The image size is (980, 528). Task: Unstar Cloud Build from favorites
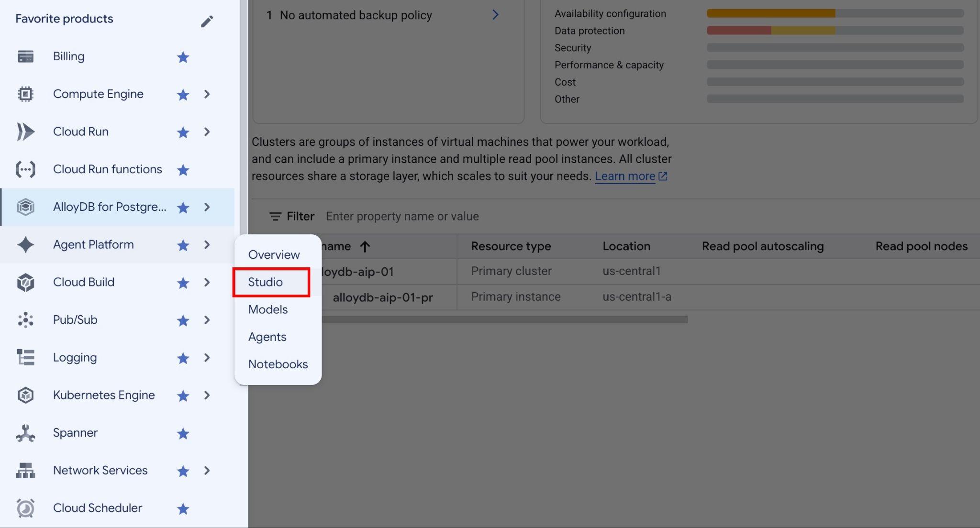tap(183, 283)
